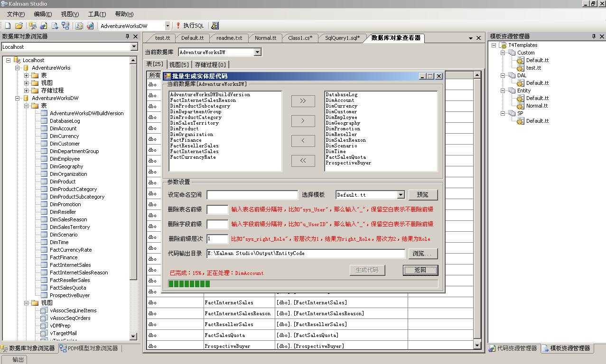Switch to the SqlQuery1.sql* tab
Viewport: 606px width, 364px height.
click(x=342, y=38)
